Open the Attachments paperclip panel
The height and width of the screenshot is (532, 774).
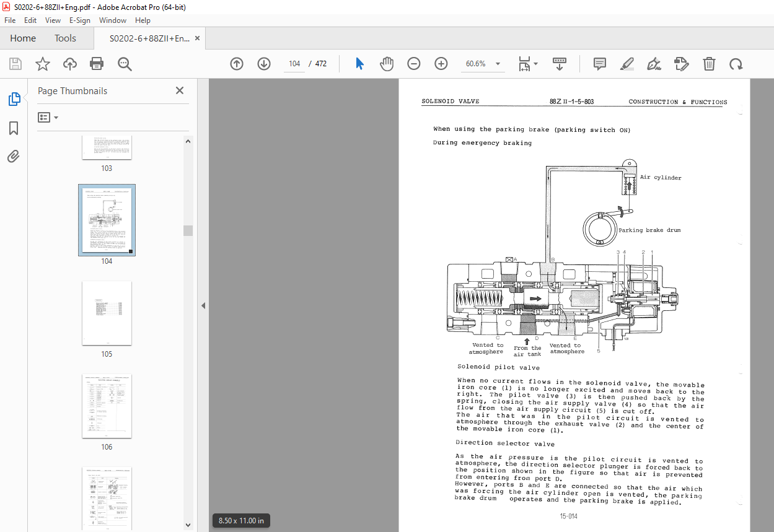14,157
